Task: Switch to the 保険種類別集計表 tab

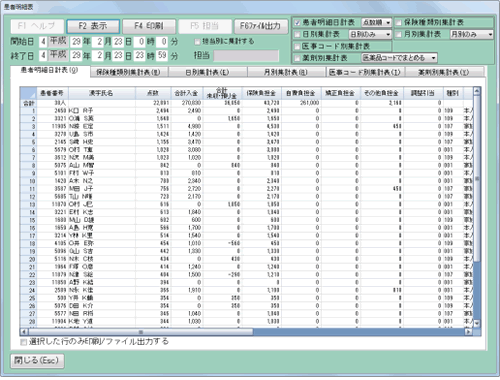Action: point(129,72)
